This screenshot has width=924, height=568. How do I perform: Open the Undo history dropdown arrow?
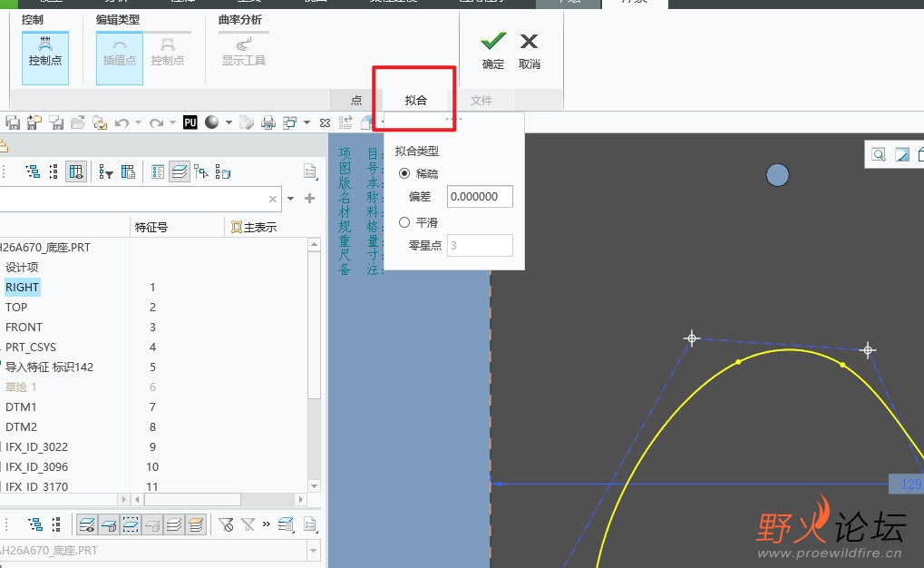coord(138,122)
